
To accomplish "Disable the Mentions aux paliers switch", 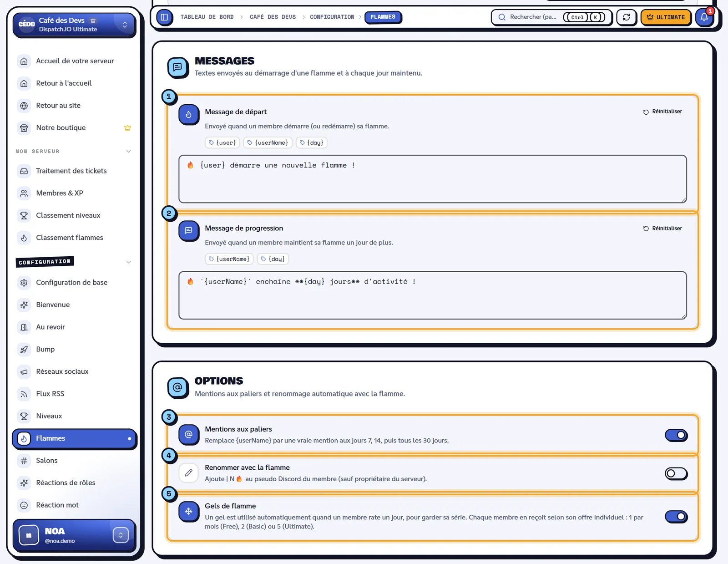I will [676, 435].
